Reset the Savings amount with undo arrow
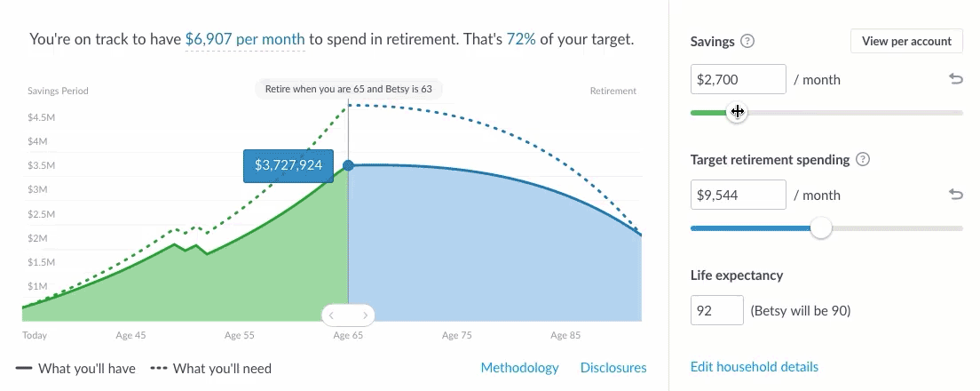Screen dimensions: 980x391 click(956, 79)
